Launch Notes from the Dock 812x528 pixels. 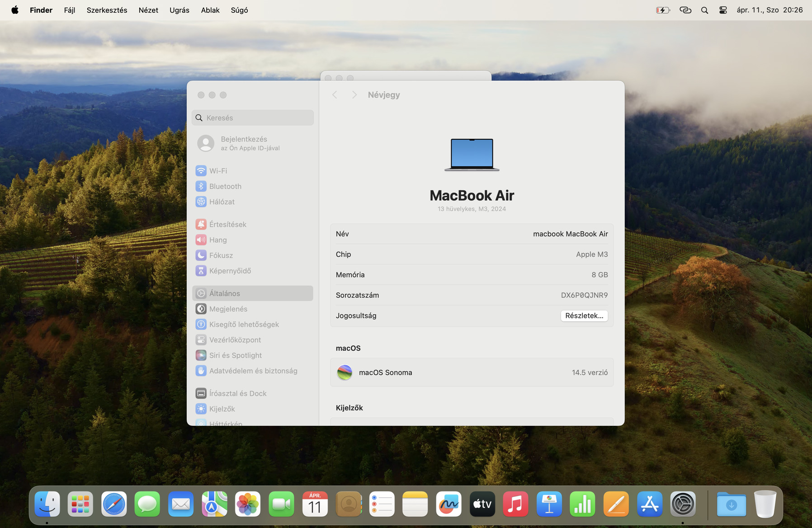[415, 504]
